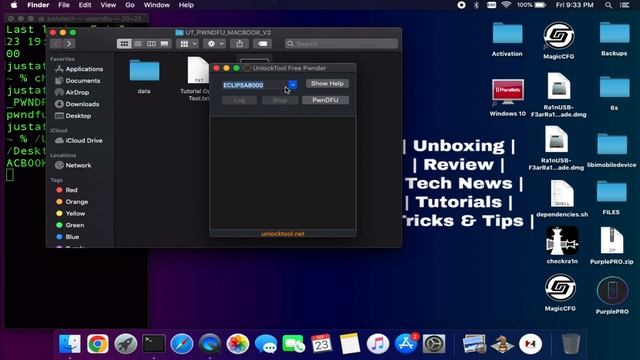Select Green tag in Finder sidebar

[x=74, y=225]
